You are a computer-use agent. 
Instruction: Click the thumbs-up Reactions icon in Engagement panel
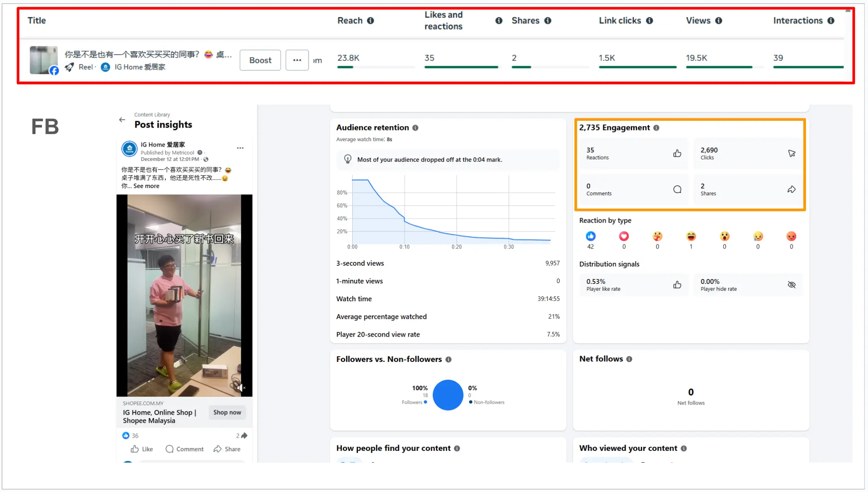(677, 153)
